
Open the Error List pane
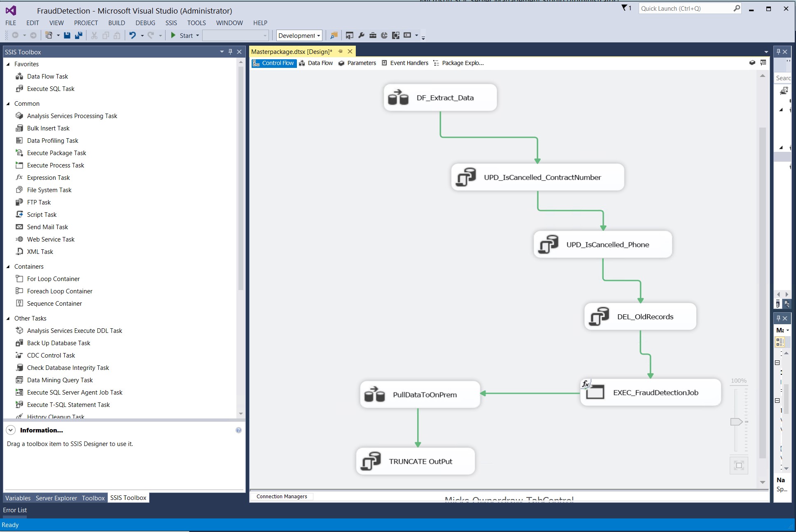point(15,510)
